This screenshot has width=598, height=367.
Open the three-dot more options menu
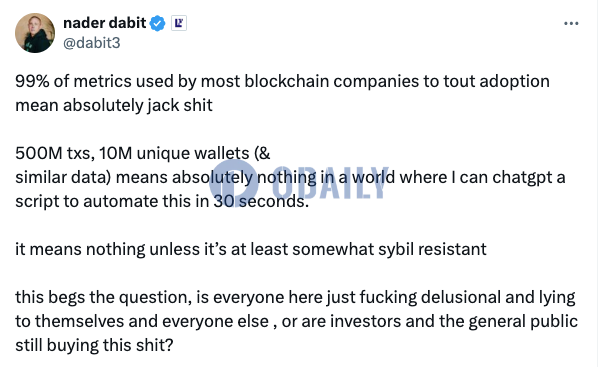(571, 24)
